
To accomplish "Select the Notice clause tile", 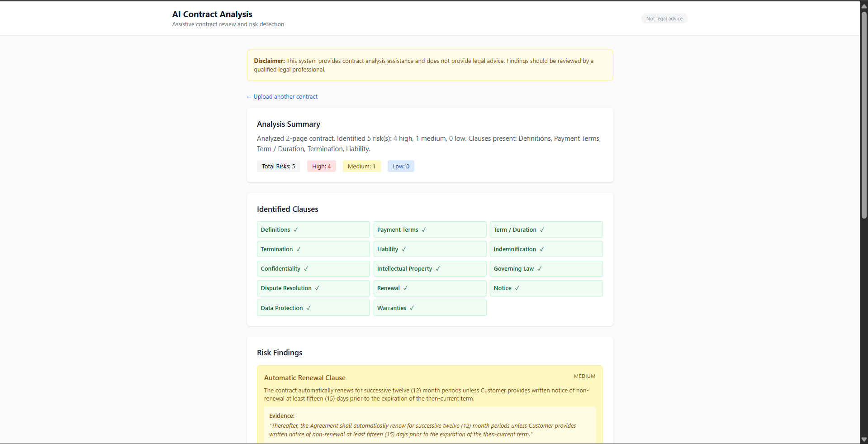I will click(x=546, y=288).
